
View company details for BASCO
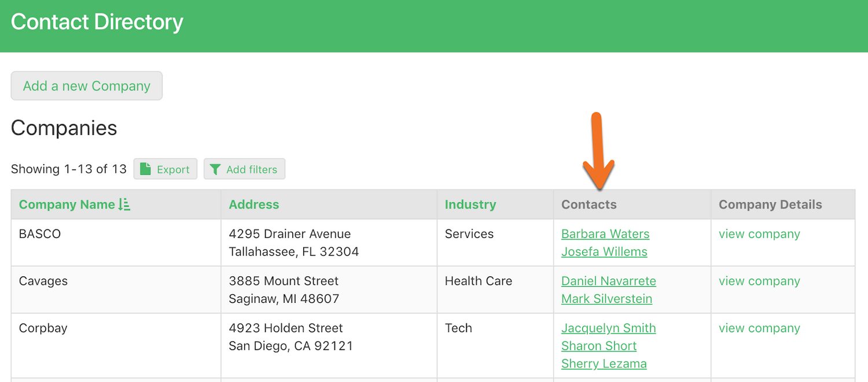759,234
